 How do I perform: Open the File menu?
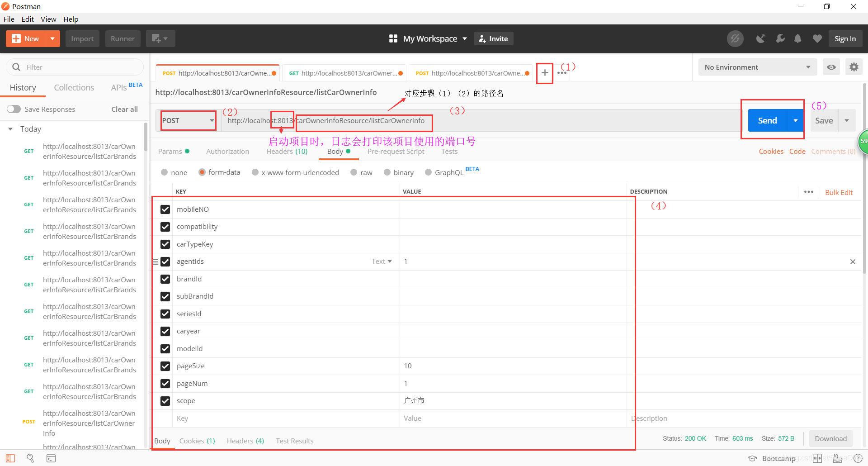click(9, 19)
